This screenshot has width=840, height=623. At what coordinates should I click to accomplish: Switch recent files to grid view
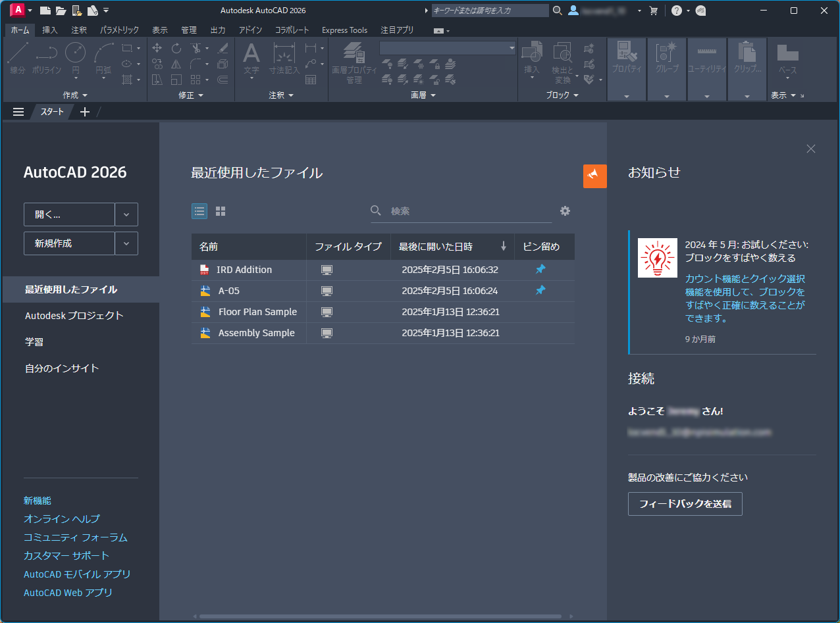[x=221, y=211]
